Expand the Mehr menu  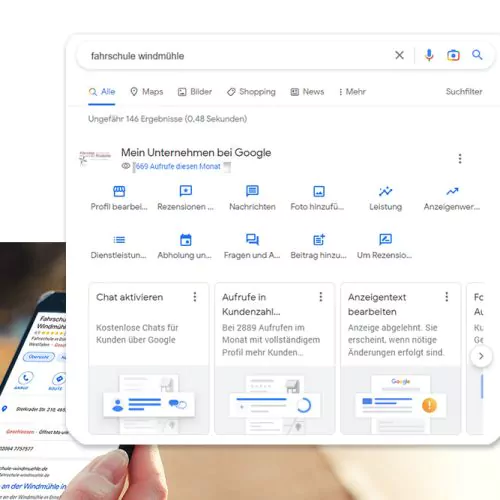click(352, 92)
